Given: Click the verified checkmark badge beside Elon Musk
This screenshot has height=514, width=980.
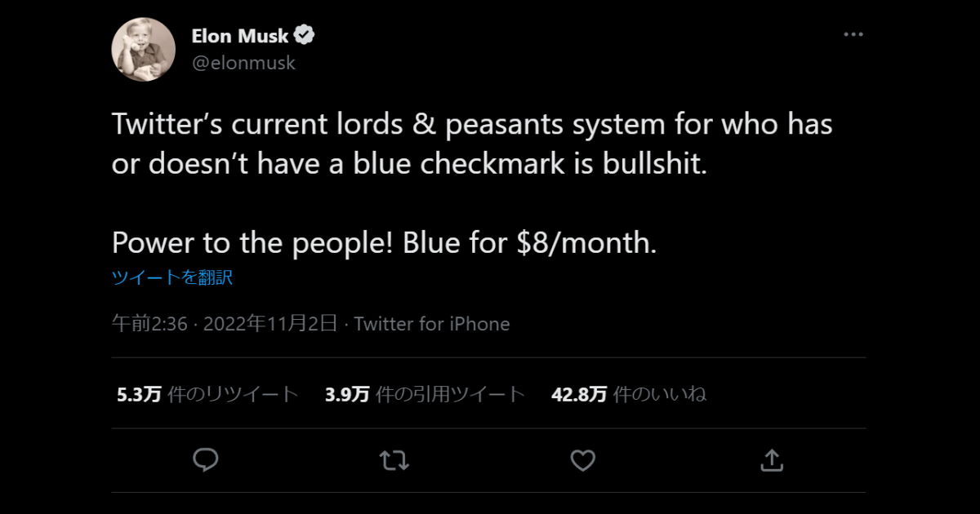Looking at the screenshot, I should [x=305, y=36].
